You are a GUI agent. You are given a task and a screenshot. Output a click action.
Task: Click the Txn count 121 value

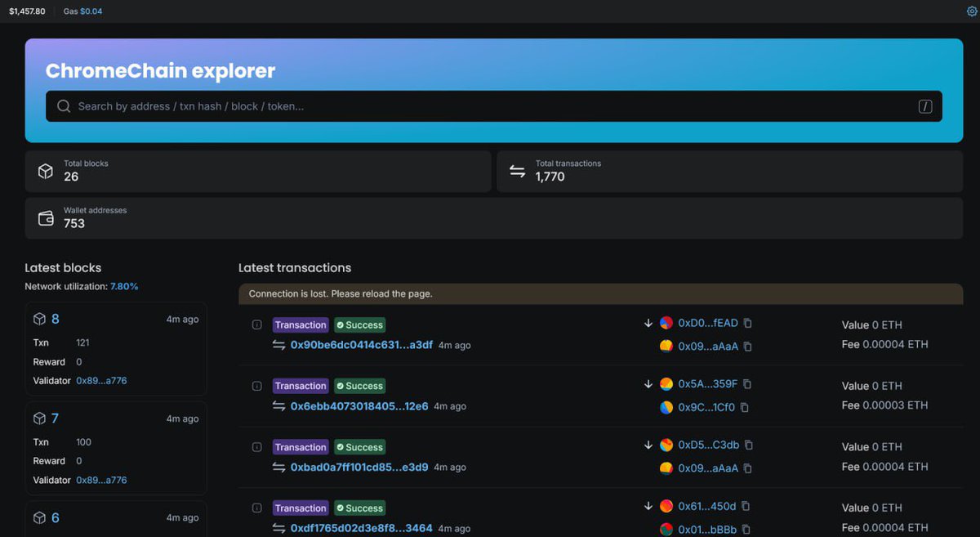point(83,342)
